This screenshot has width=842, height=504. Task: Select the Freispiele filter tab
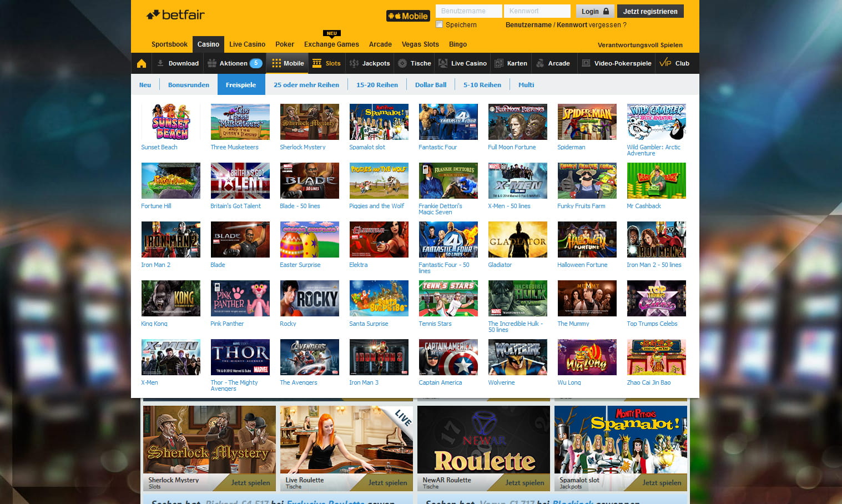pyautogui.click(x=241, y=85)
